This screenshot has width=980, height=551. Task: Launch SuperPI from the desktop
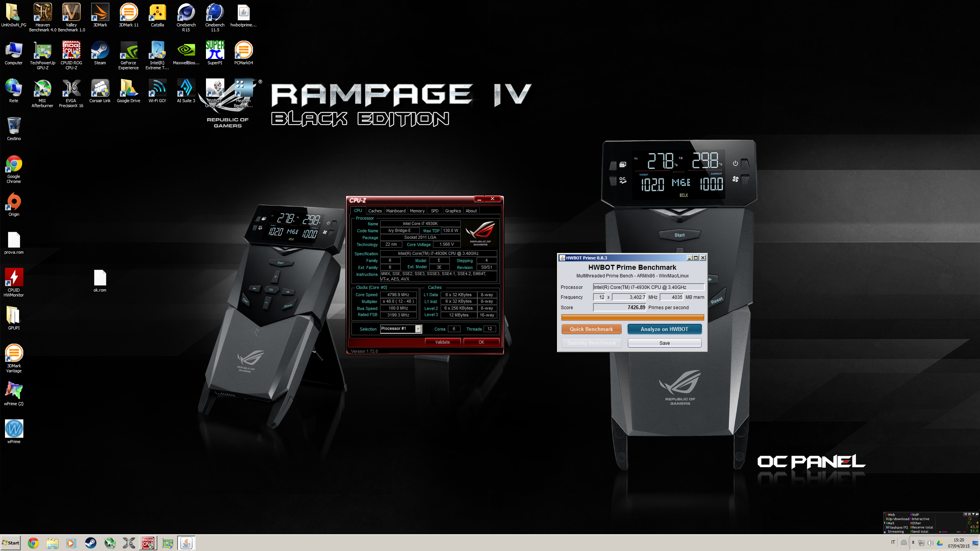tap(215, 53)
